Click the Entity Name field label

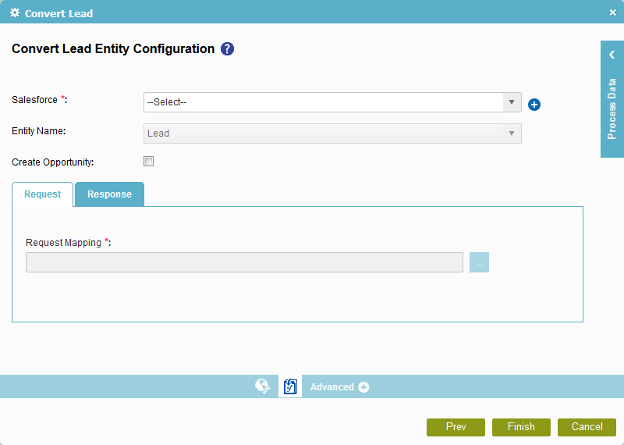(x=39, y=131)
